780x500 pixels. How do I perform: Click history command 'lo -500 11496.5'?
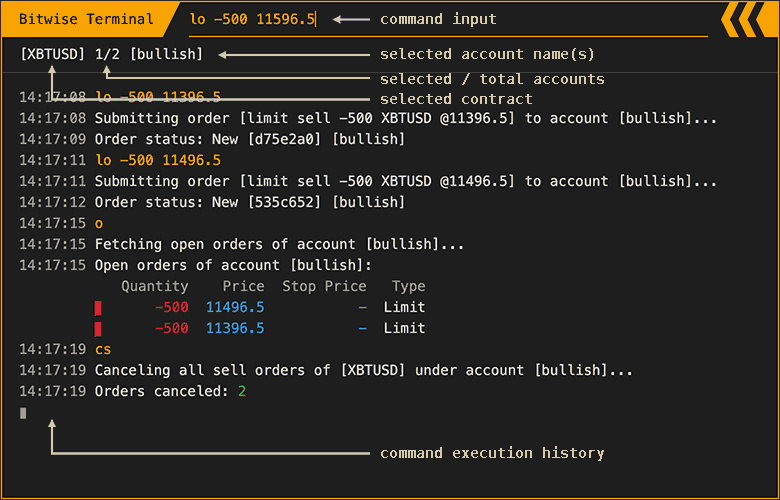158,160
